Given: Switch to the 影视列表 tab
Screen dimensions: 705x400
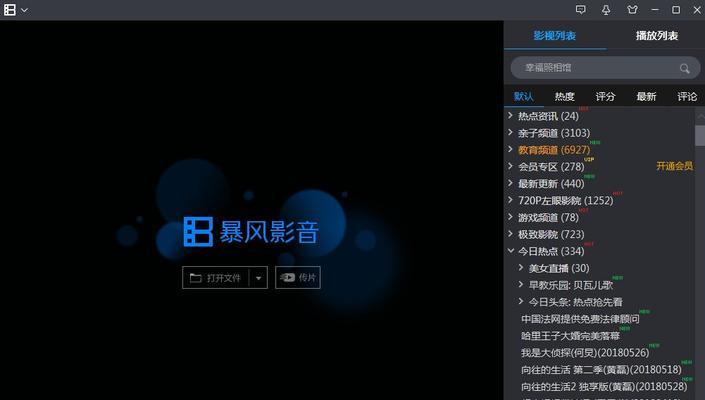Looking at the screenshot, I should pyautogui.click(x=554, y=36).
